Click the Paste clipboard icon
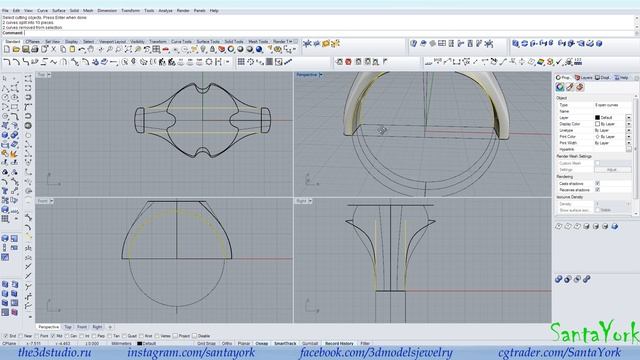The image size is (640, 360). pos(72,49)
